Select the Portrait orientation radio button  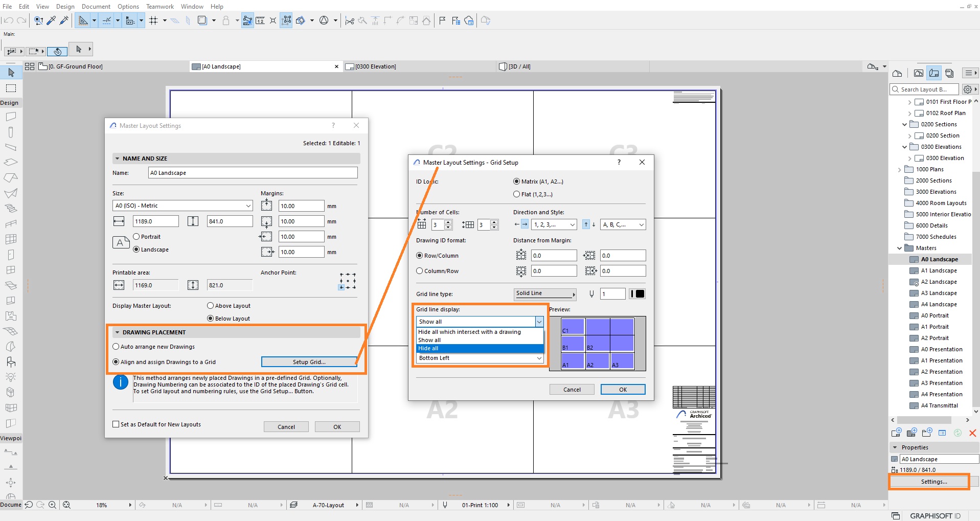click(x=136, y=237)
